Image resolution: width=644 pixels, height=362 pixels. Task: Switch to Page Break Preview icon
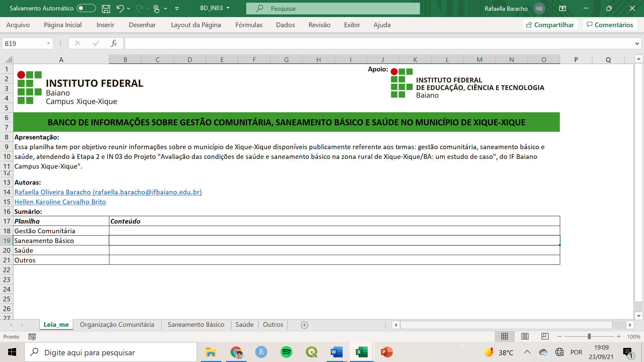(x=545, y=336)
